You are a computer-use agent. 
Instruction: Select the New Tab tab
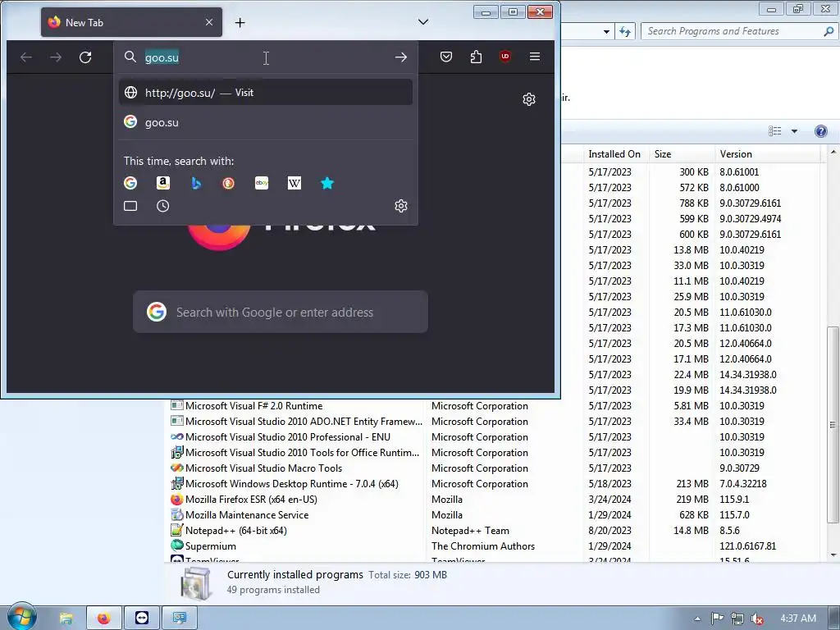pos(131,22)
